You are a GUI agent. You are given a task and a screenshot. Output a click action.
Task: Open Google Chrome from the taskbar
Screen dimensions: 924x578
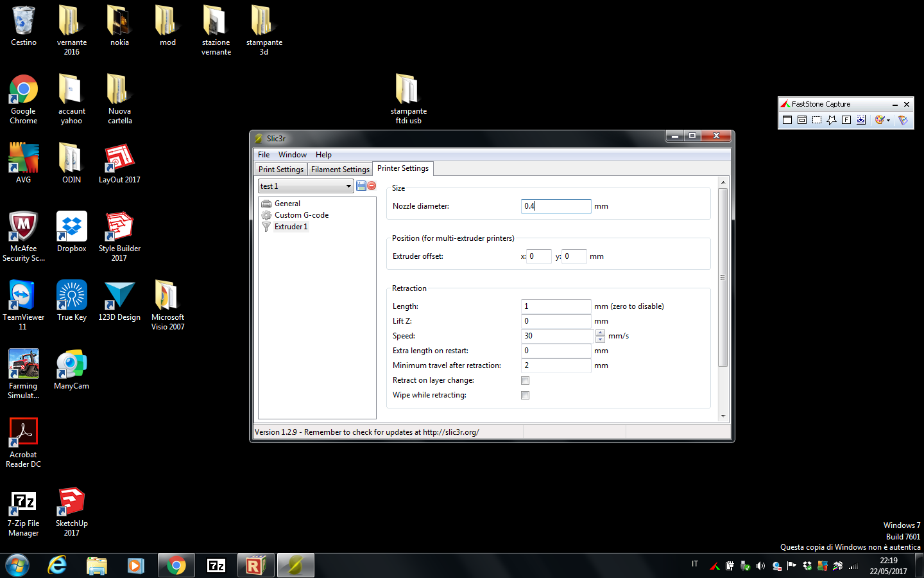176,565
